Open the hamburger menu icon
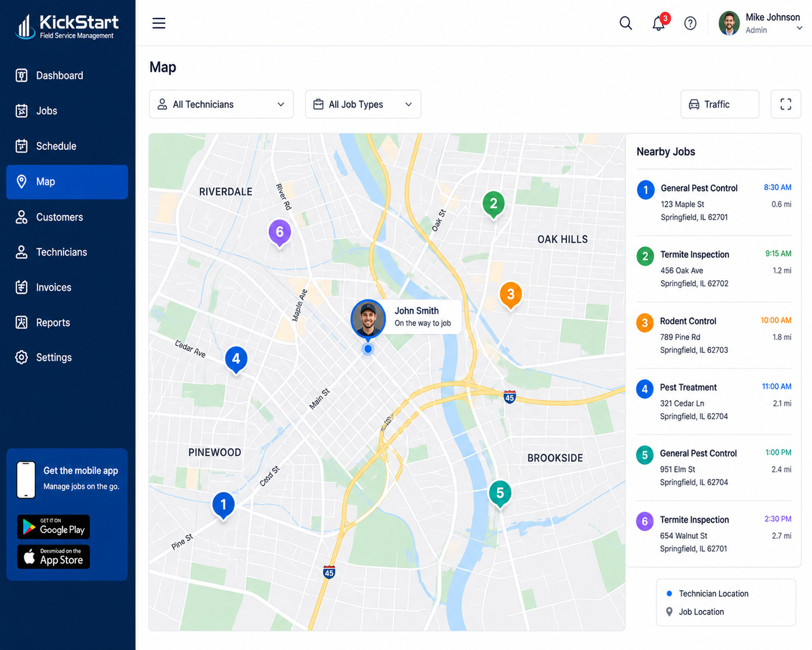The width and height of the screenshot is (812, 650). tap(159, 23)
